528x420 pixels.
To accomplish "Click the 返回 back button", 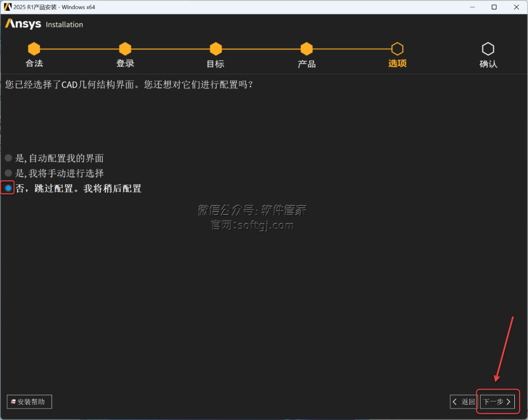I will [463, 401].
